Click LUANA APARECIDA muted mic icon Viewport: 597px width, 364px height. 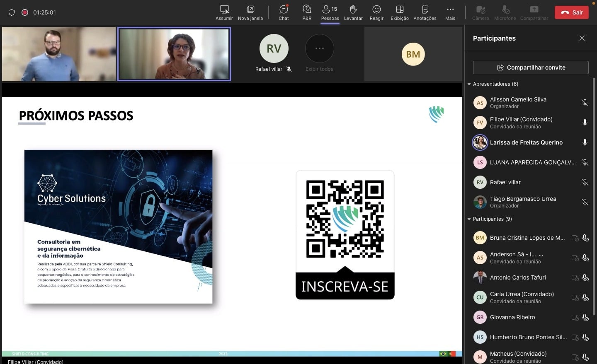pos(585,162)
